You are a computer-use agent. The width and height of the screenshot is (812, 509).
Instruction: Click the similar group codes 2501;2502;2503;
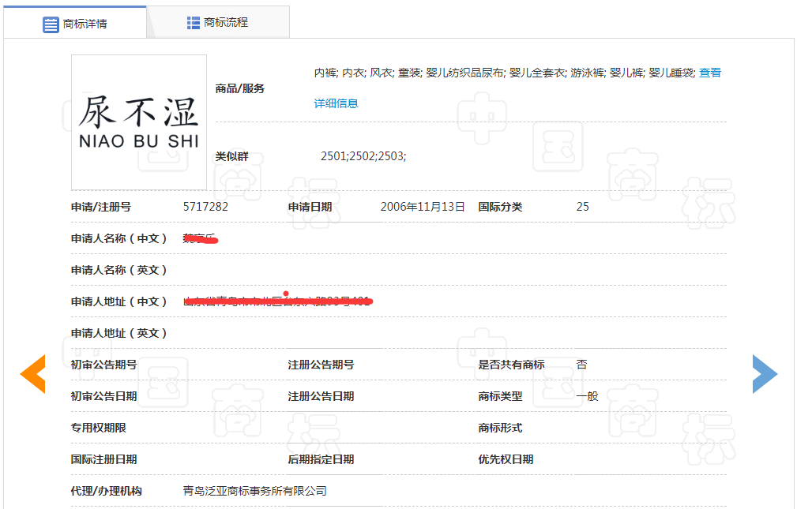click(363, 156)
